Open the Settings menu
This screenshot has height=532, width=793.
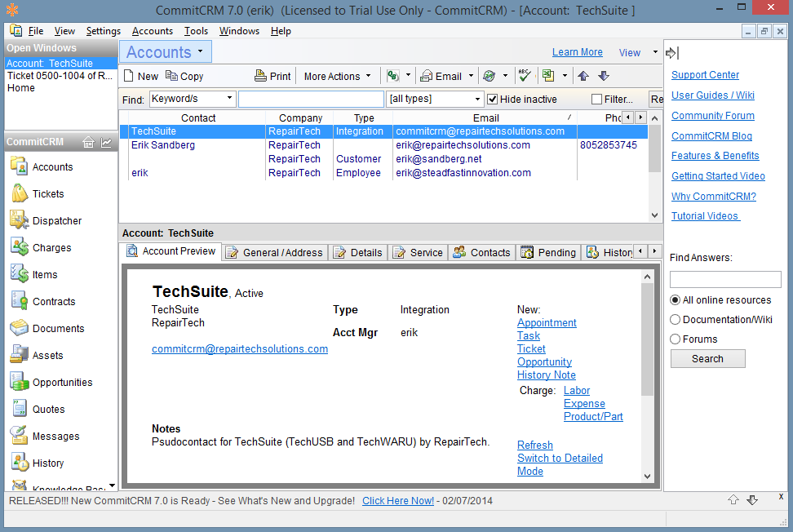[x=103, y=31]
